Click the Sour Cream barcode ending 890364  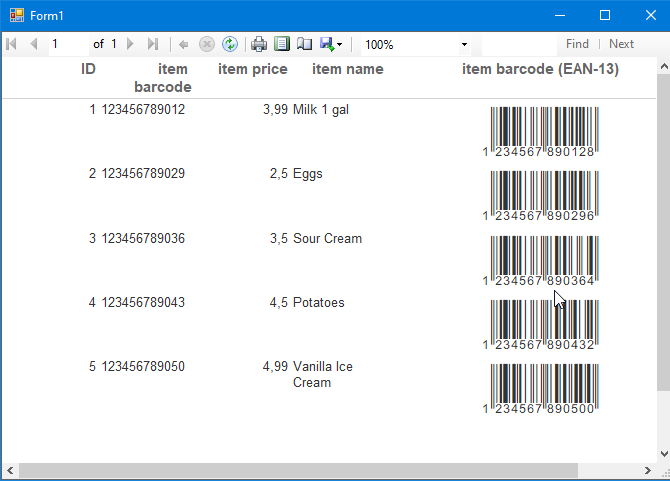click(541, 261)
